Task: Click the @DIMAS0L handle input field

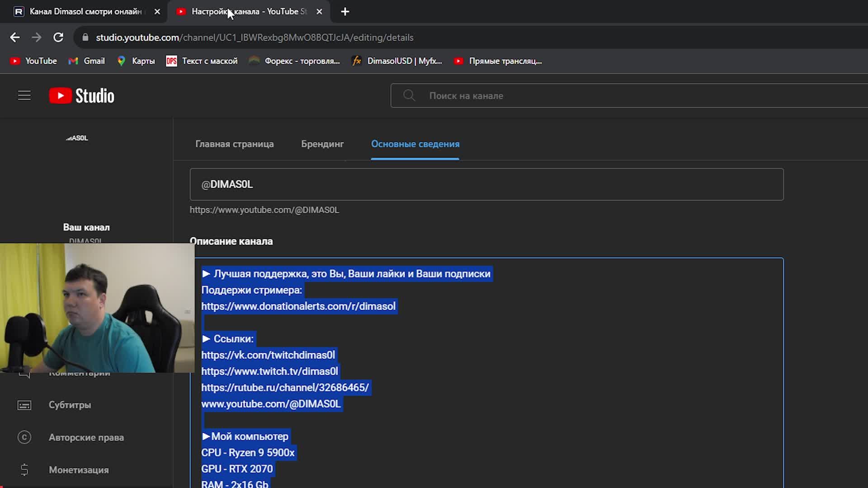Action: [x=486, y=184]
